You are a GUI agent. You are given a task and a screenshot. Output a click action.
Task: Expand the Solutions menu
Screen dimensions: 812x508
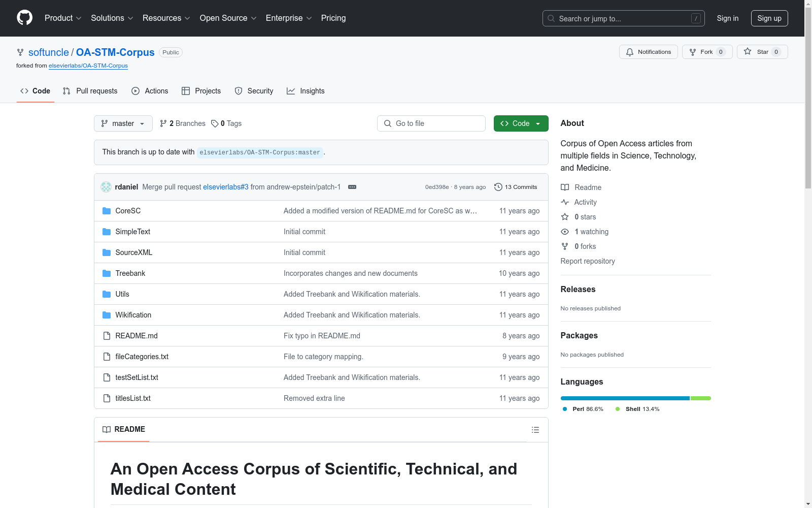tap(112, 18)
